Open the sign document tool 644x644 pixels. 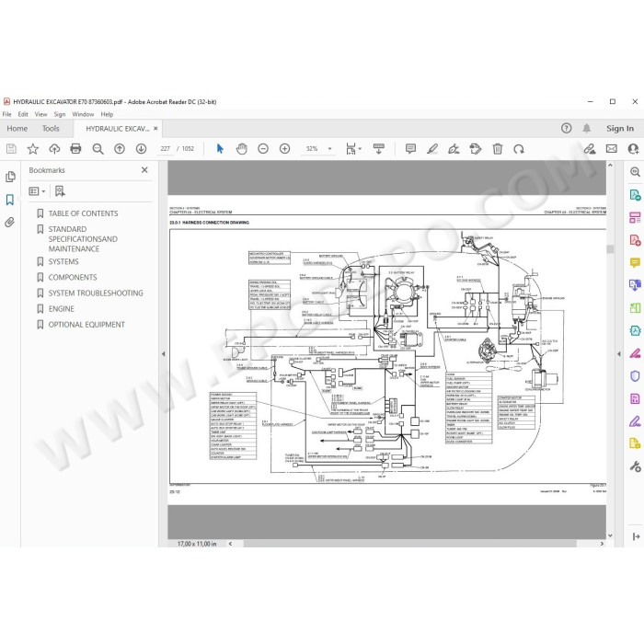(x=454, y=149)
